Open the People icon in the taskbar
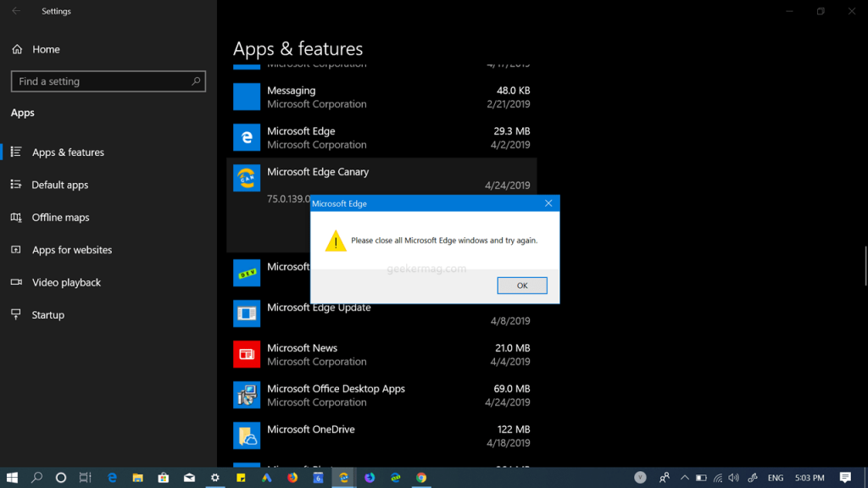The width and height of the screenshot is (868, 488). (665, 478)
